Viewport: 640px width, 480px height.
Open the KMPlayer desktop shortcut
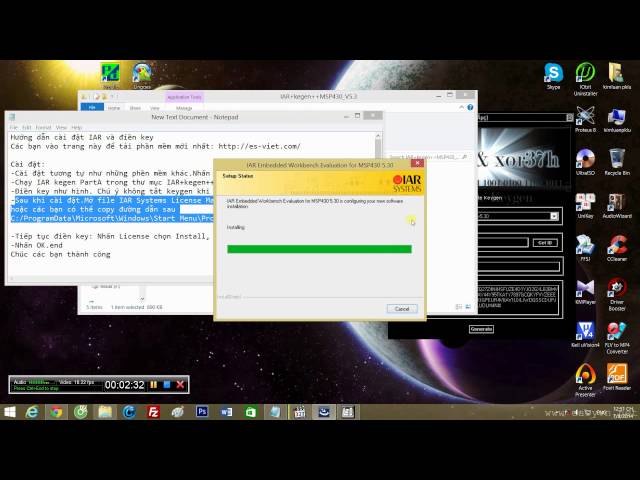coord(585,291)
